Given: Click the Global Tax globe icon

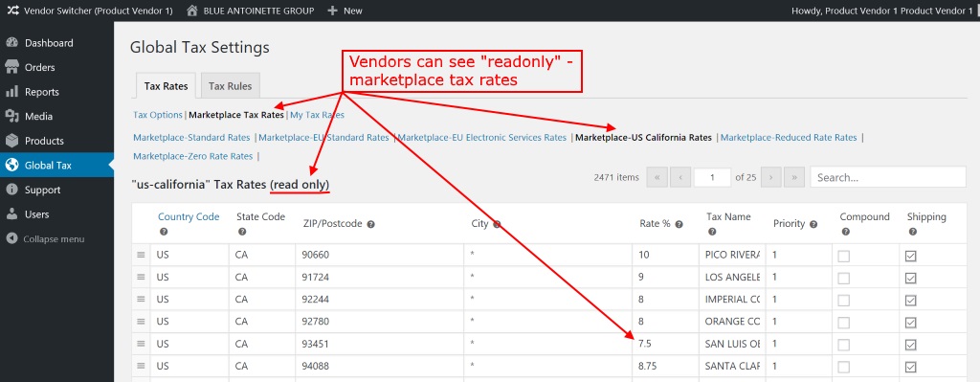Looking at the screenshot, I should tap(11, 166).
